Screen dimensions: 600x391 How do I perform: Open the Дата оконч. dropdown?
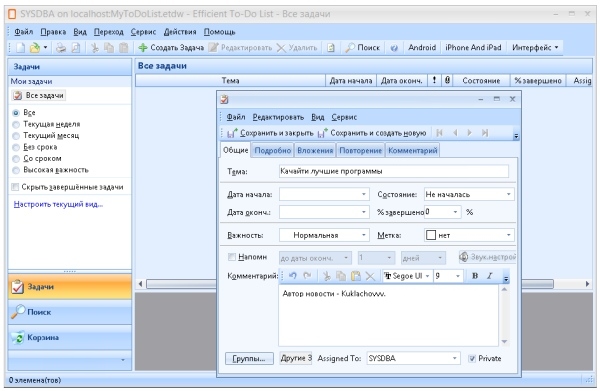pos(364,212)
